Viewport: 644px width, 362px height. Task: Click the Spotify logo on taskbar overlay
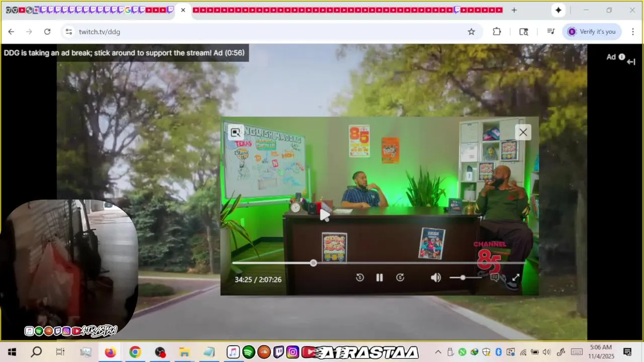click(x=249, y=352)
